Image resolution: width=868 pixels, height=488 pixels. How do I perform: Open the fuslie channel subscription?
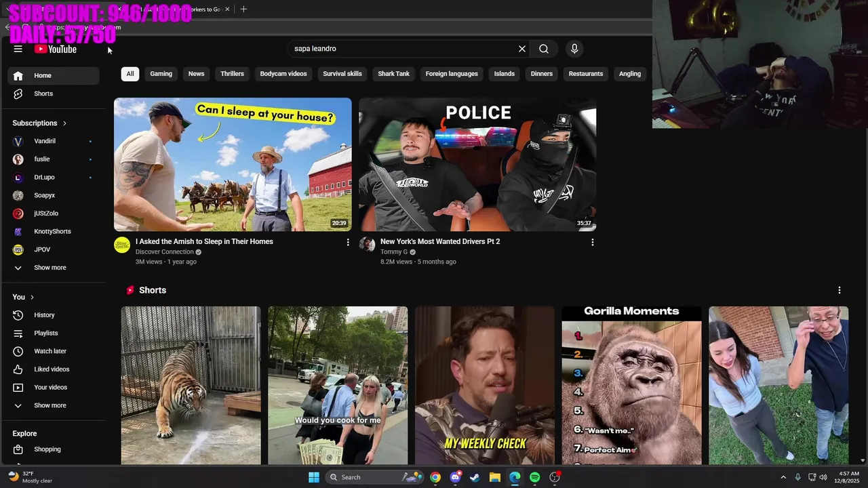tap(54, 159)
